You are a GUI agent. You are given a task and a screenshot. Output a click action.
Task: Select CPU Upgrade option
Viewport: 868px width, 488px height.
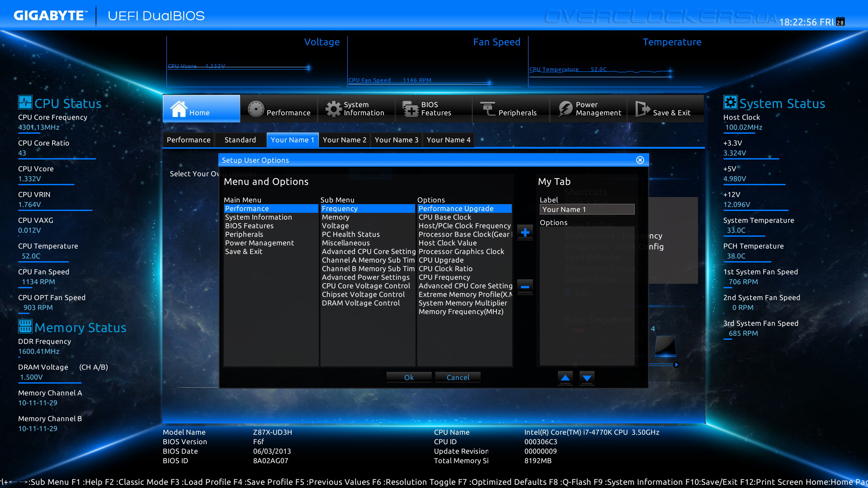tap(465, 260)
